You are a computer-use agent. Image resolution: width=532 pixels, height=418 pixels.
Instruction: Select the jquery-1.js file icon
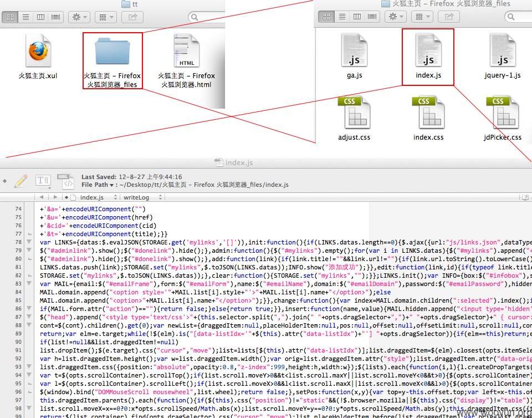coord(503,50)
